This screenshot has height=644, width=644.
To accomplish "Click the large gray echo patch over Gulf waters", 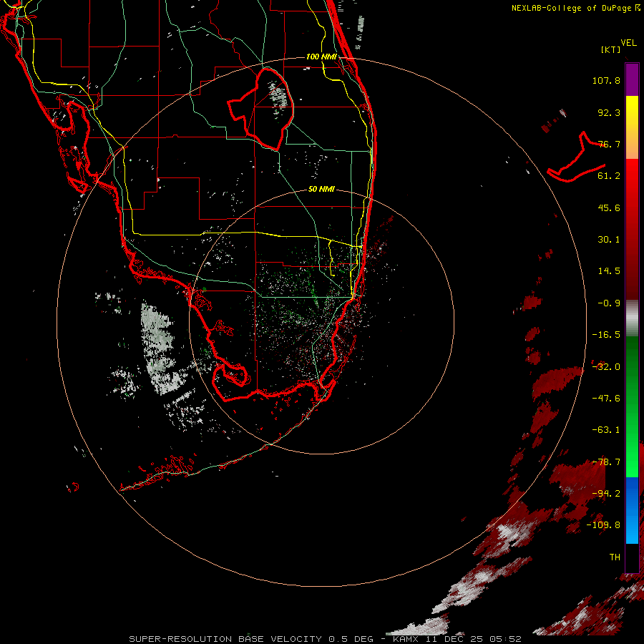I will [x=157, y=349].
